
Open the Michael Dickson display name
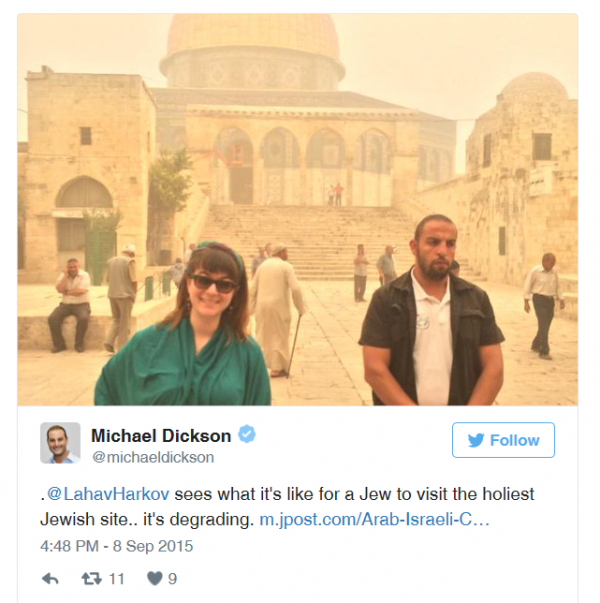tap(161, 436)
